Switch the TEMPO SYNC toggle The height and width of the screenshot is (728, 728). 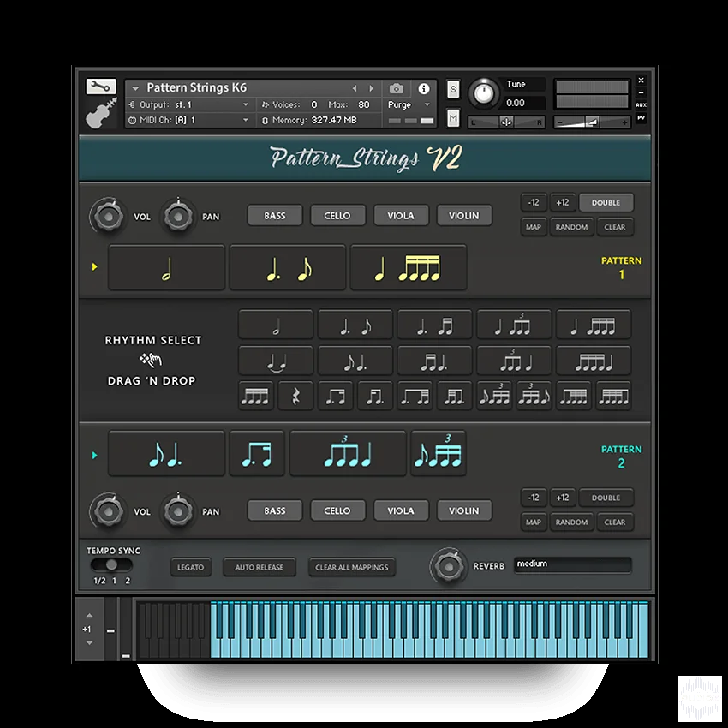tap(111, 564)
